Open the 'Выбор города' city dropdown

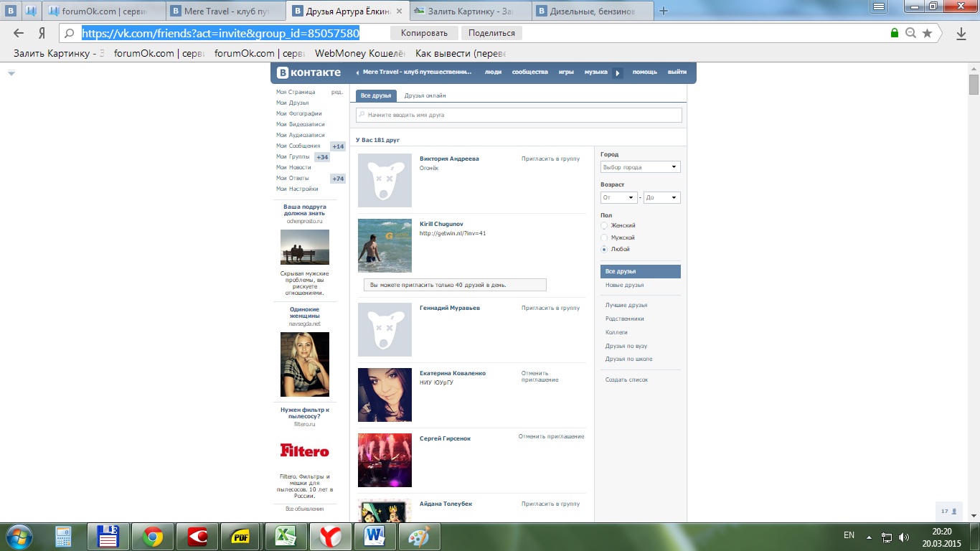click(640, 167)
